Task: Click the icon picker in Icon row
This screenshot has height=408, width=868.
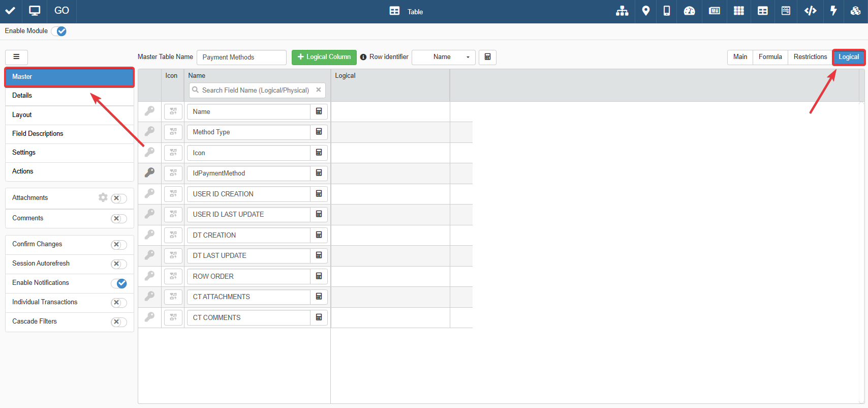Action: coord(173,153)
